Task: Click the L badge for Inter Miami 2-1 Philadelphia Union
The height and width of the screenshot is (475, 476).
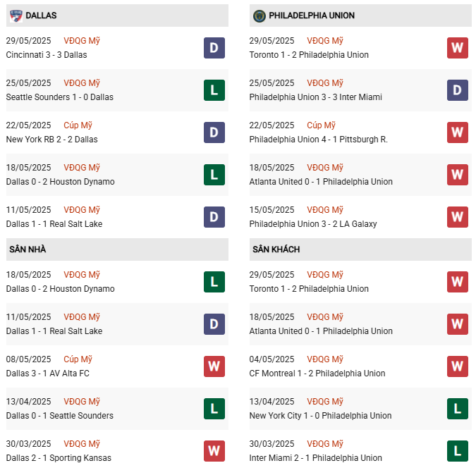Action: [x=457, y=451]
